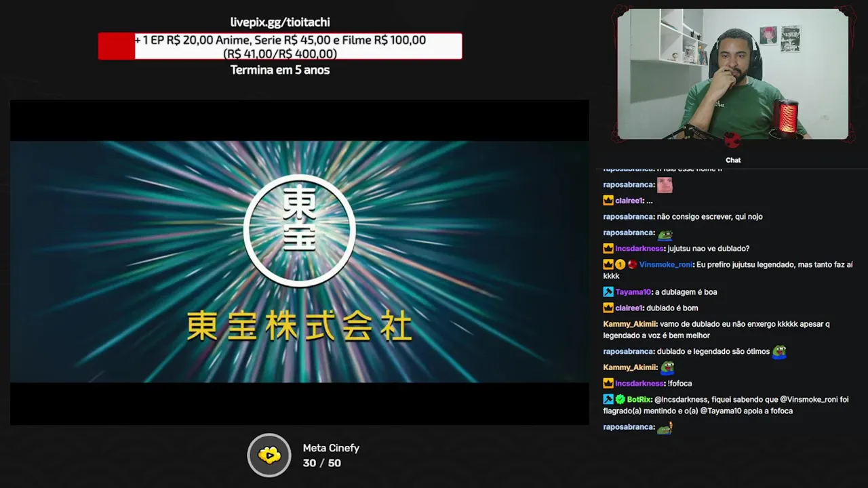Click the Meta Cinefy popcorn play icon
The width and height of the screenshot is (868, 488).
pyautogui.click(x=269, y=455)
